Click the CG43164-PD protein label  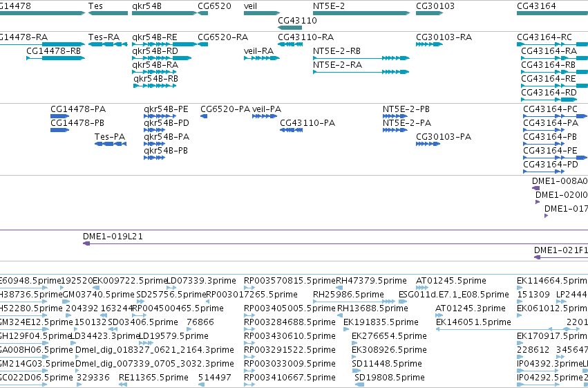[x=551, y=165]
